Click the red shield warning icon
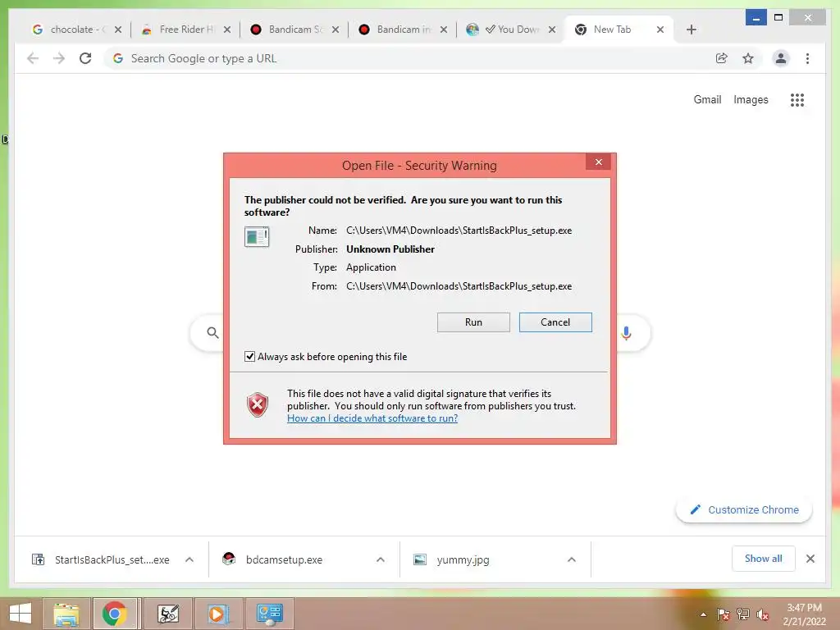Image resolution: width=840 pixels, height=630 pixels. click(258, 405)
